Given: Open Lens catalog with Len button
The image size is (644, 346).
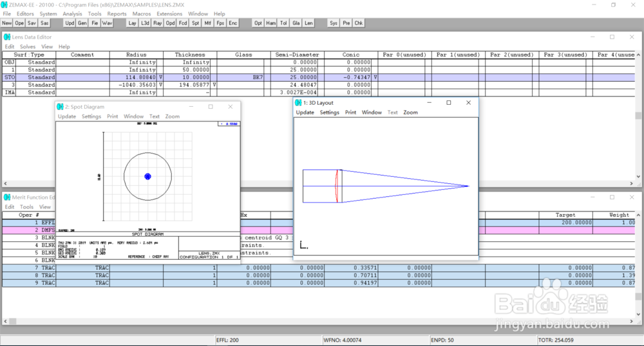Looking at the screenshot, I should click(308, 23).
